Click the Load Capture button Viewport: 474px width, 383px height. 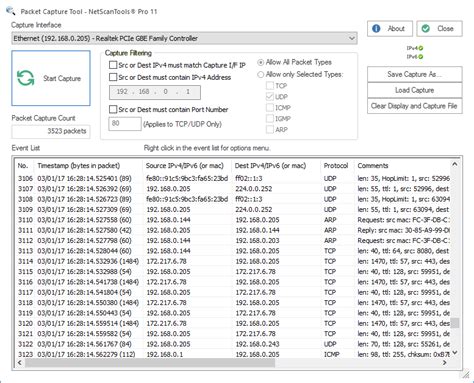pyautogui.click(x=415, y=90)
